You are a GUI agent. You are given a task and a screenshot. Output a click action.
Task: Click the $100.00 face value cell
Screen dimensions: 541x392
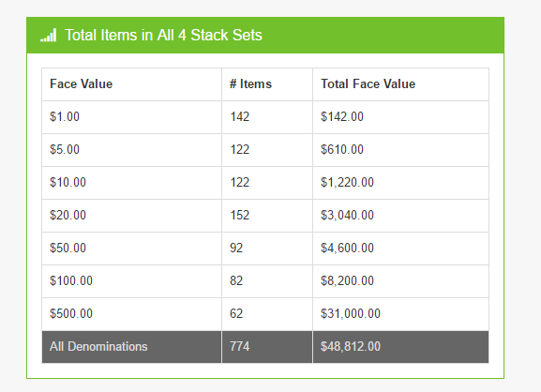(131, 281)
